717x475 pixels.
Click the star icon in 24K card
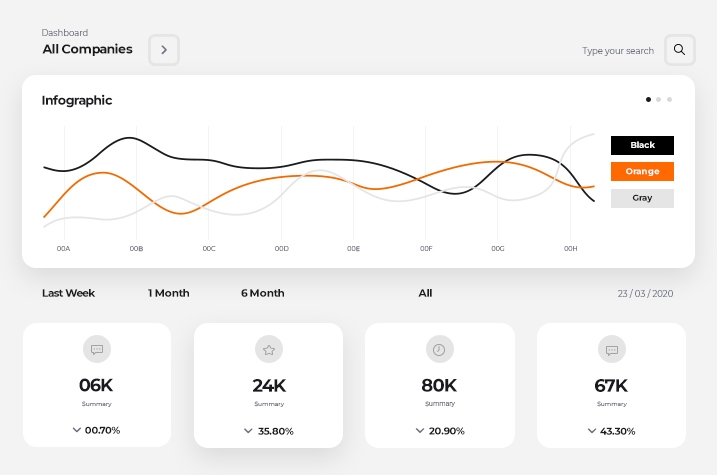[268, 350]
